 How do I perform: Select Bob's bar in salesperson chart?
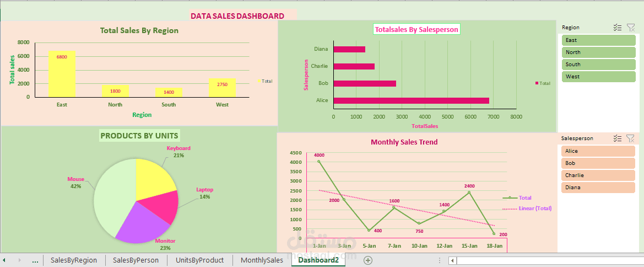point(365,83)
